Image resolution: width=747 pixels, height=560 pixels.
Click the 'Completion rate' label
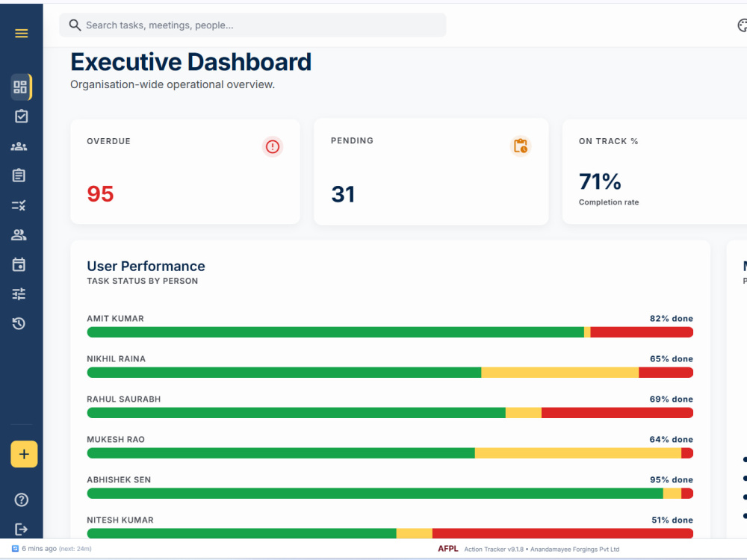(609, 202)
